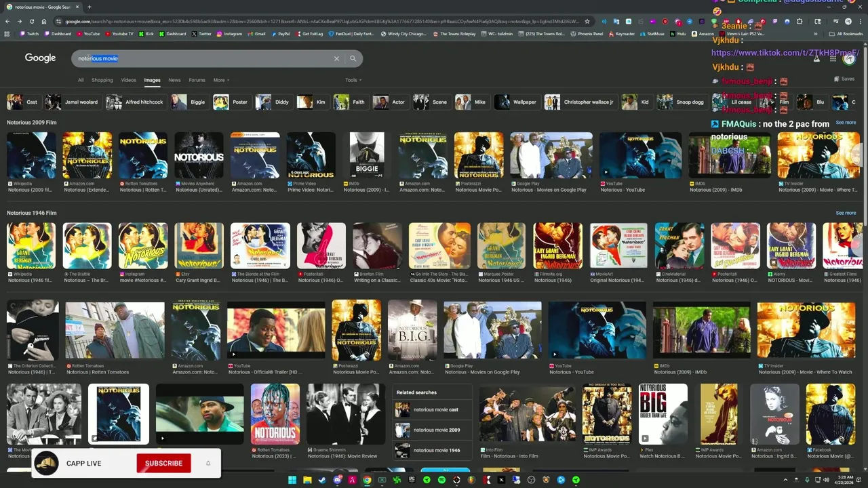
Task: Click the Notorious 2009 Film section heading
Action: pos(32,123)
